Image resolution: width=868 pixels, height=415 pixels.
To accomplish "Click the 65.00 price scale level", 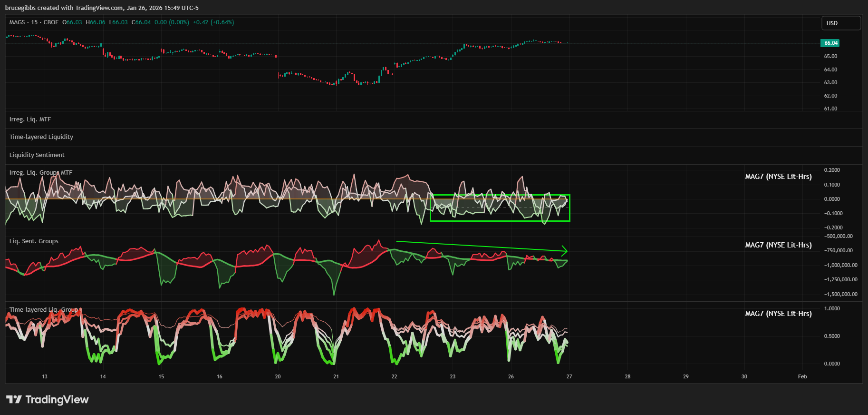I will pyautogui.click(x=830, y=56).
